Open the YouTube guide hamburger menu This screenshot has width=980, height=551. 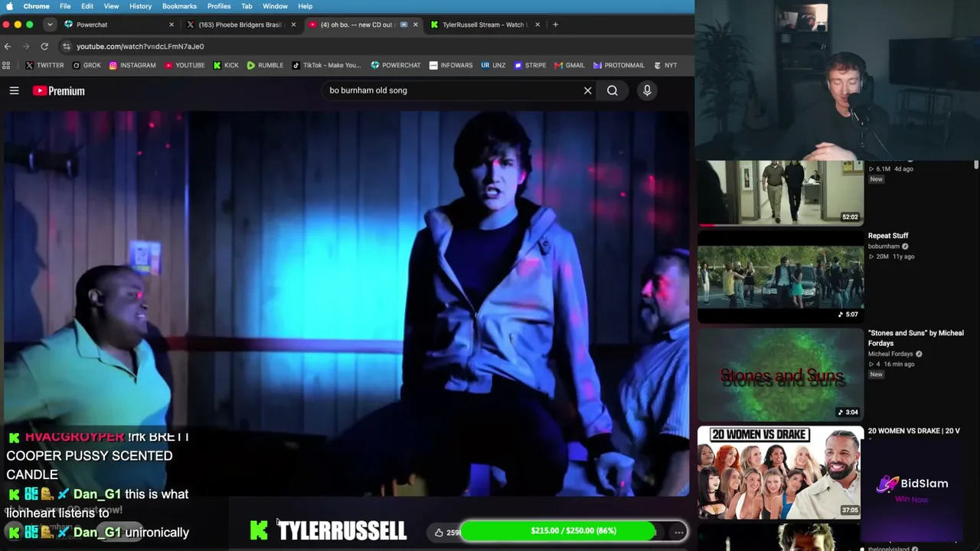click(x=14, y=91)
